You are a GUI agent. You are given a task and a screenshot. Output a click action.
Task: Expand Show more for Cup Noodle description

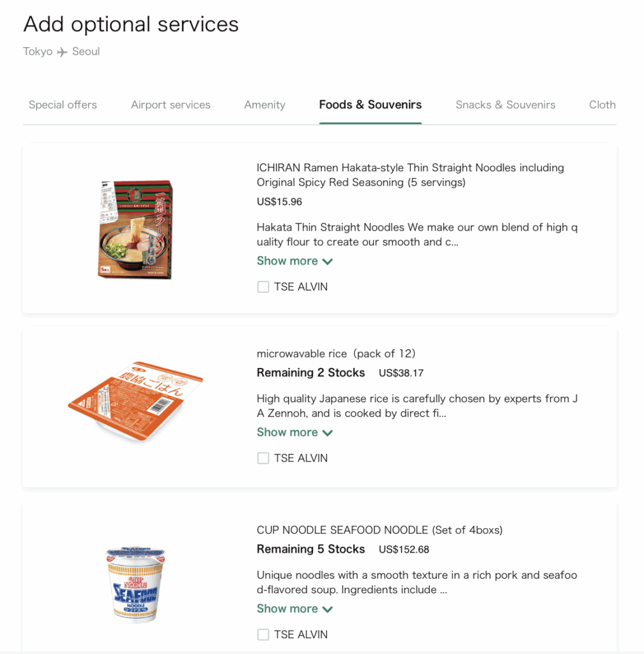[295, 609]
